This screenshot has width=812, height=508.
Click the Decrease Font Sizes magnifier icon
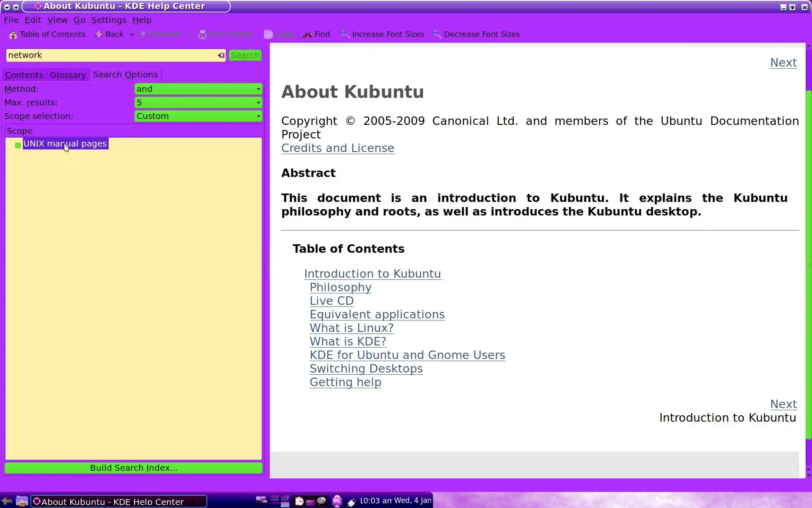tap(437, 35)
